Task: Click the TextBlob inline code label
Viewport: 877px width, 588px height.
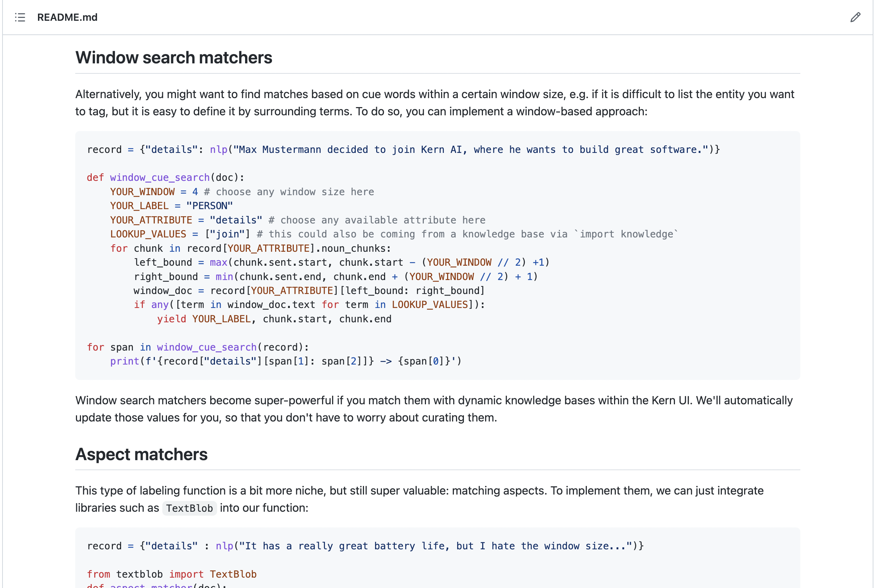Action: pos(190,509)
